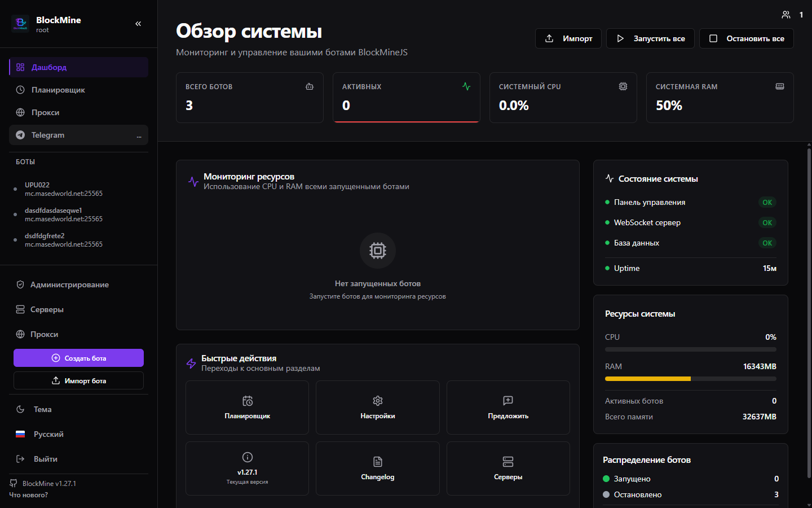Click the moon icon next to Тема
This screenshot has width=812, height=508.
point(20,409)
